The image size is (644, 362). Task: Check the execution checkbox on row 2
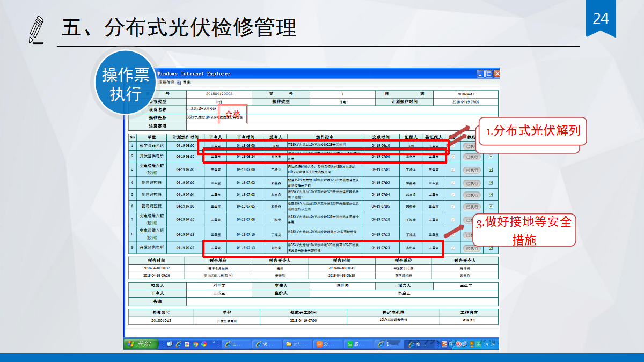point(491,157)
